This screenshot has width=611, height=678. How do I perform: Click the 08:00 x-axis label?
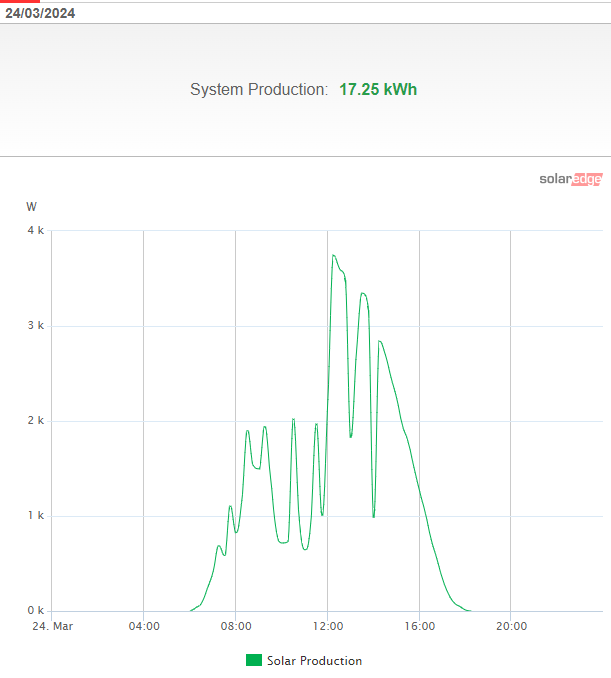pyautogui.click(x=236, y=626)
